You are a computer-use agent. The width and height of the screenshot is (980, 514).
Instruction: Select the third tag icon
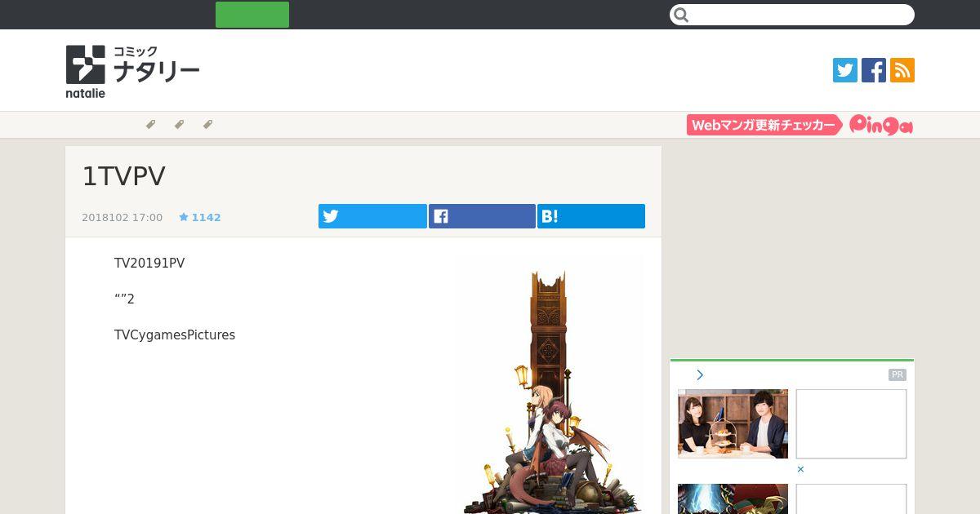coord(207,125)
